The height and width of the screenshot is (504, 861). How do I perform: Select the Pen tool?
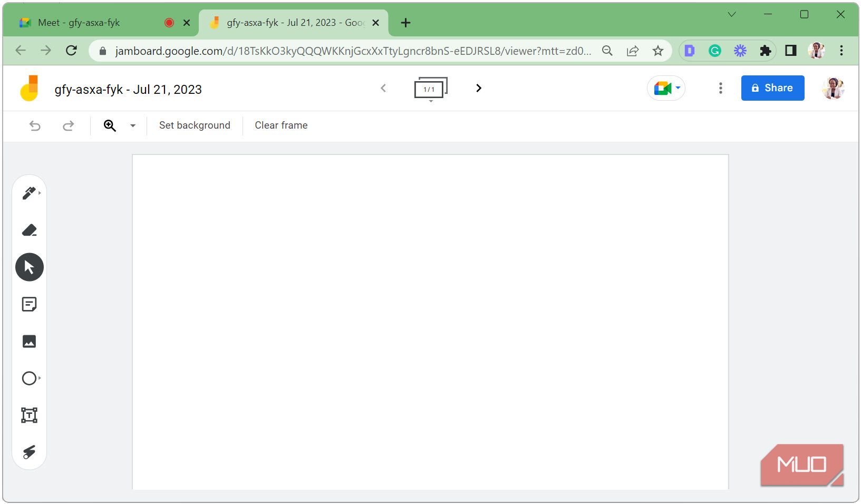pyautogui.click(x=29, y=193)
